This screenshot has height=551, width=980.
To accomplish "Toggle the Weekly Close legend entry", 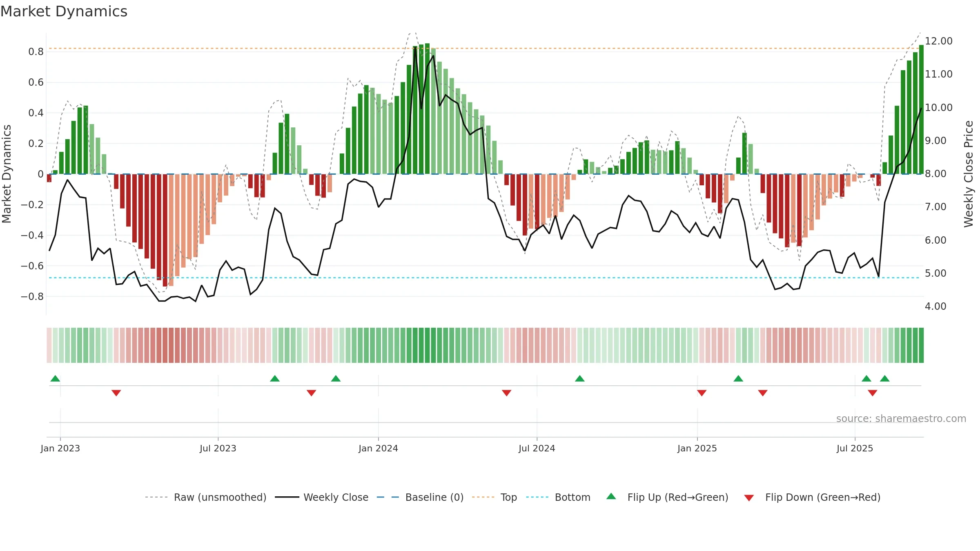I will click(321, 497).
